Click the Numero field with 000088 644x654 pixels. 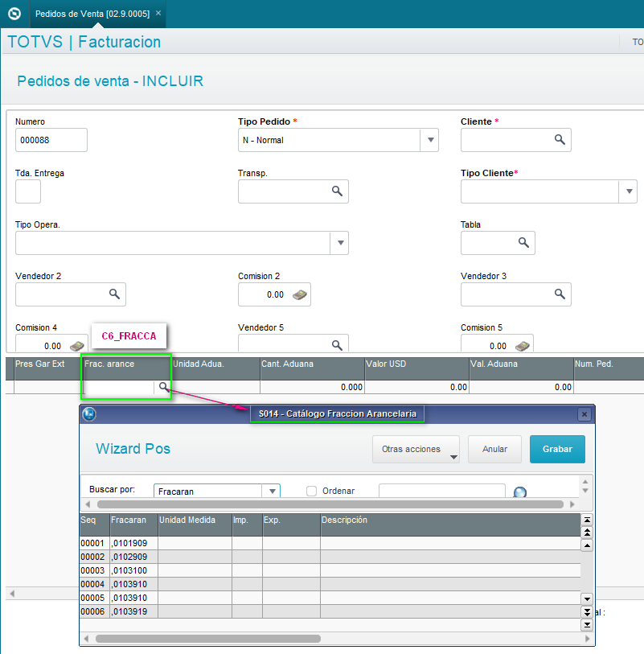click(51, 140)
